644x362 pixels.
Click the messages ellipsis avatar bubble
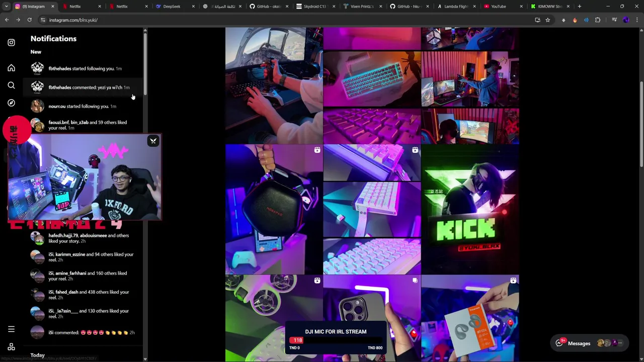[620, 343]
